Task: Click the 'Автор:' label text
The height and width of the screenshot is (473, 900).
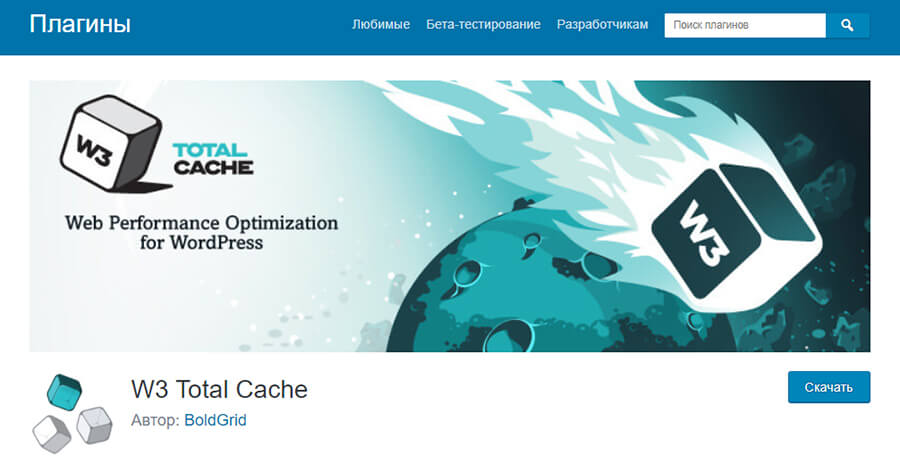Action: [x=156, y=420]
